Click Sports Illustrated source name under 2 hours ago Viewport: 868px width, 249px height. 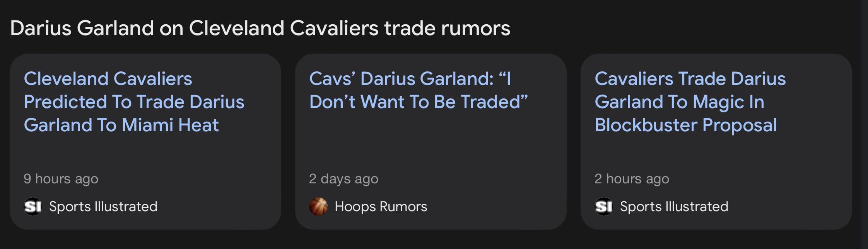coord(674,207)
